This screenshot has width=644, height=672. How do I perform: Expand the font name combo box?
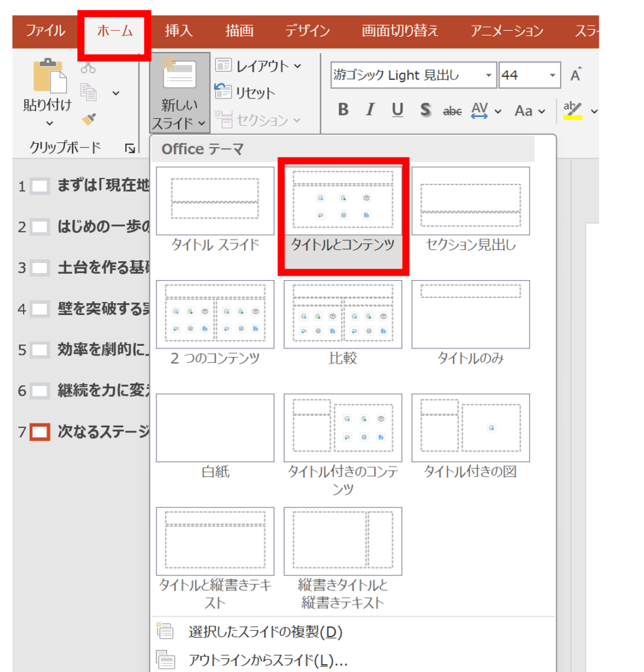489,75
